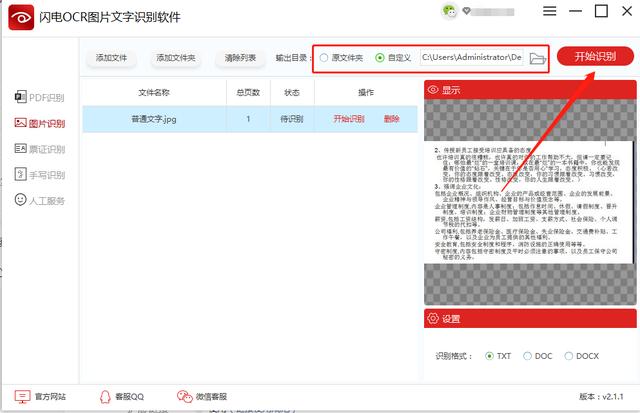Open the PDF识别 sidebar mode
640x413 pixels.
[x=40, y=97]
